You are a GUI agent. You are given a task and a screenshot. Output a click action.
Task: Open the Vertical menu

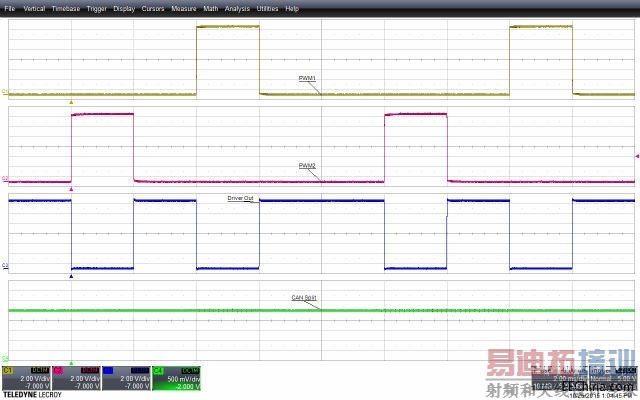click(34, 8)
